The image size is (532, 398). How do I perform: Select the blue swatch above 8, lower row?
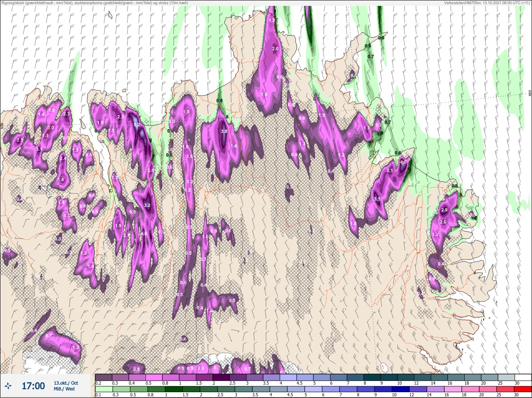coord(365,389)
